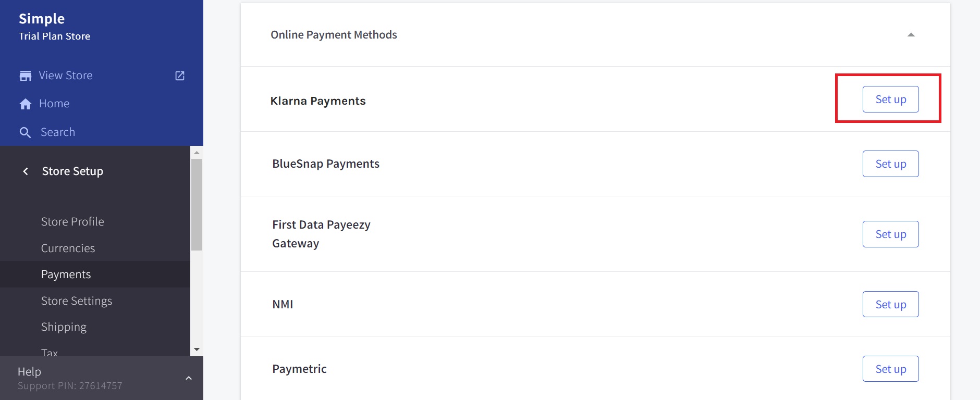Go to Currencies settings
Viewport: 980px width, 400px height.
(68, 248)
